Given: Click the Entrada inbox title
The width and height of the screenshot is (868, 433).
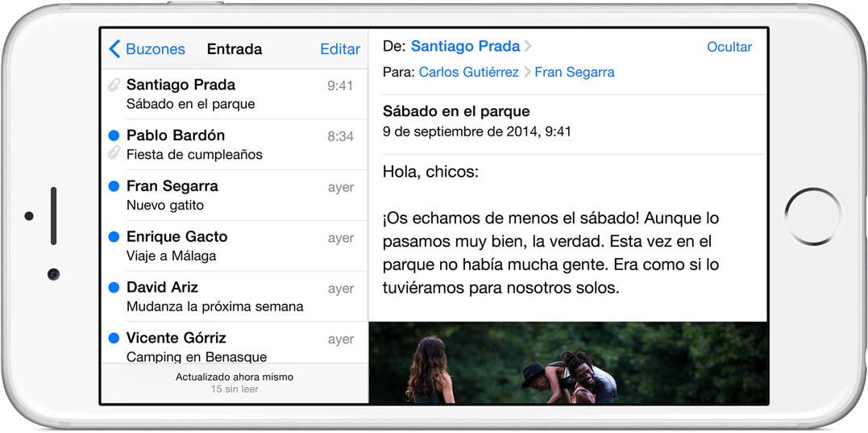Looking at the screenshot, I should (x=235, y=49).
